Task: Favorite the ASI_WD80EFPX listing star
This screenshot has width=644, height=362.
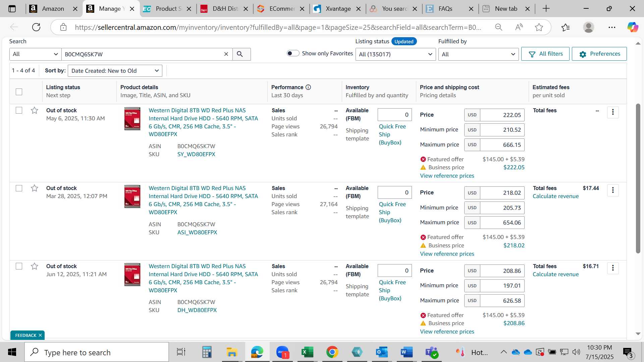Action: point(34,188)
